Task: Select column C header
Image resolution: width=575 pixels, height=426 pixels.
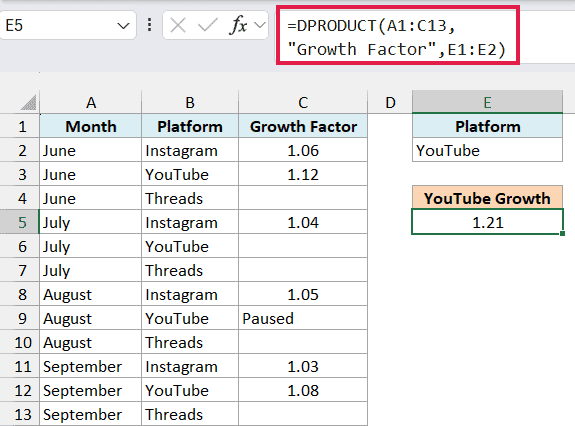Action: 303,103
